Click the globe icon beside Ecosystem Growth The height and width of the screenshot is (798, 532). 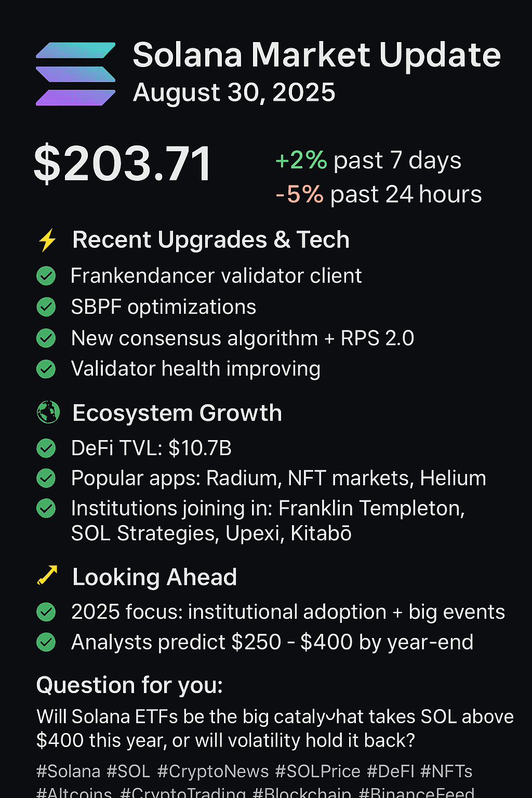[48, 413]
